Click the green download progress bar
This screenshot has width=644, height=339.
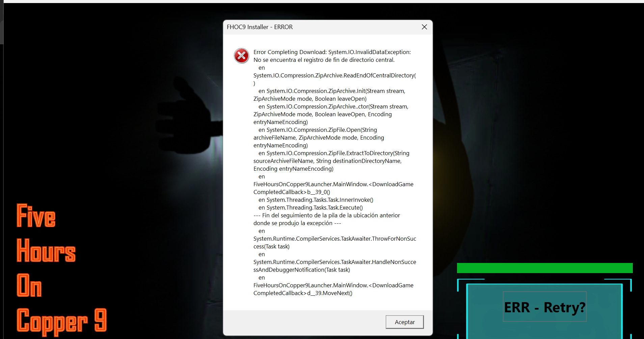545,268
